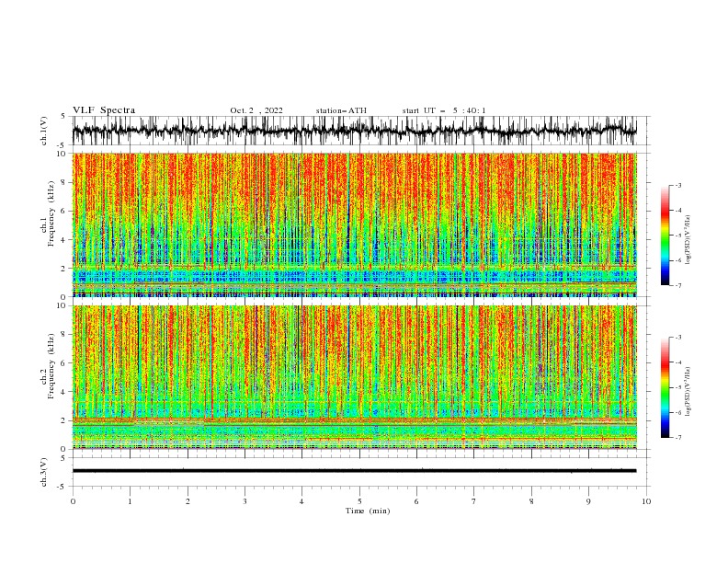Viewport: 728px width, 563px height.
Task: Click the "1" tick on the time axis
Action: click(130, 501)
